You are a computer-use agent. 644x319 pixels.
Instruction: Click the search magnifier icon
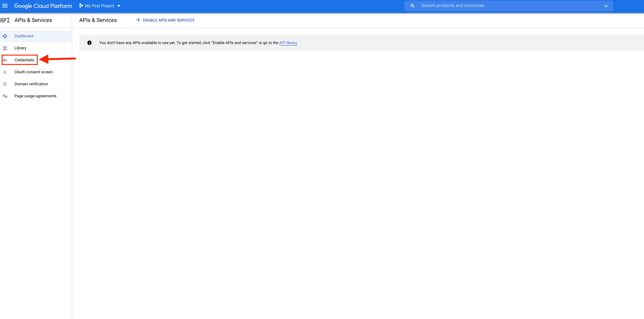pos(412,6)
